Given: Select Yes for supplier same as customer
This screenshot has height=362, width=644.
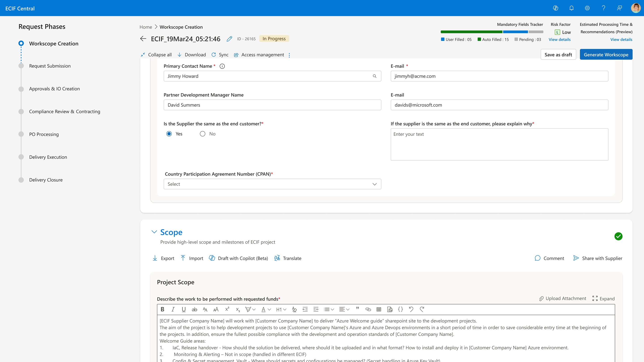Looking at the screenshot, I should [169, 134].
